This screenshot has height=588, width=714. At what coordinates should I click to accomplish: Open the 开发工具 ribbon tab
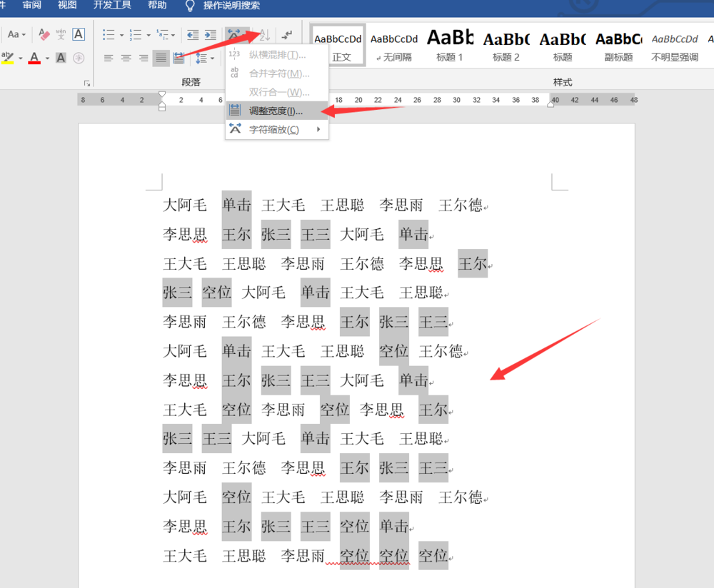point(112,6)
